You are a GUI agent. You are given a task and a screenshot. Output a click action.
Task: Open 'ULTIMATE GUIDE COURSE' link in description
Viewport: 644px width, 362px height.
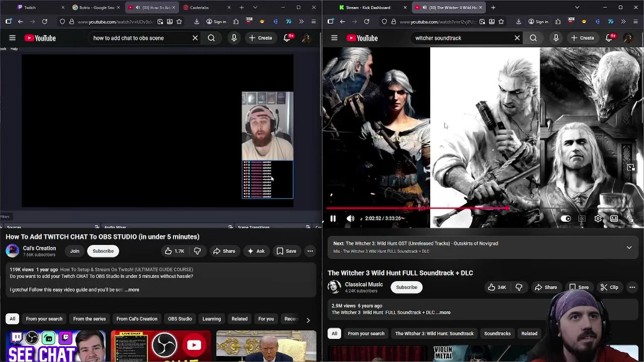126,269
